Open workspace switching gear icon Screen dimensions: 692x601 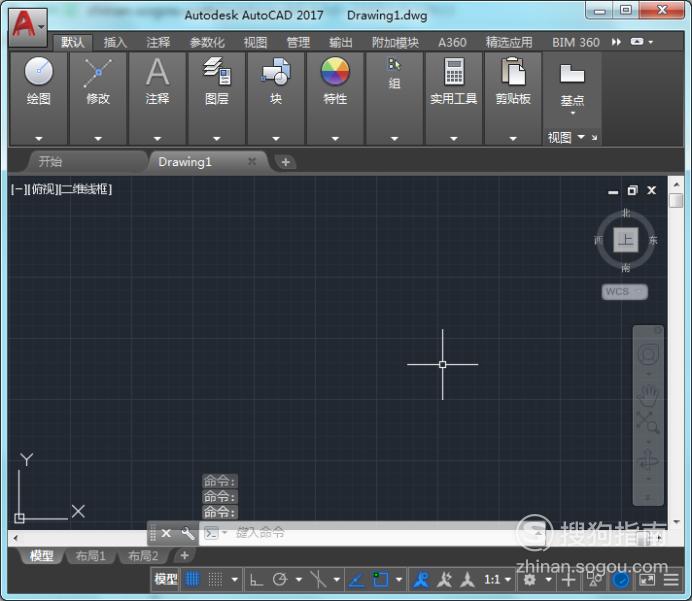(x=529, y=579)
